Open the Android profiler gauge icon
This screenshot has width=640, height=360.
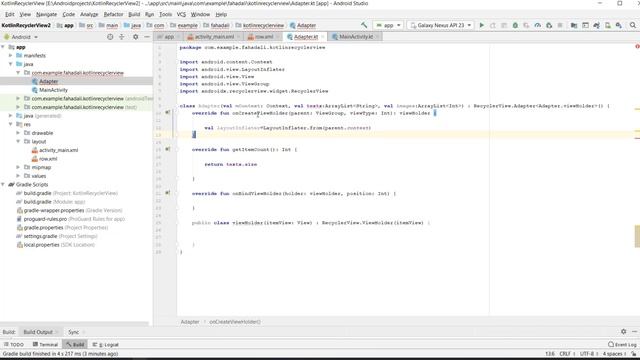click(x=538, y=25)
